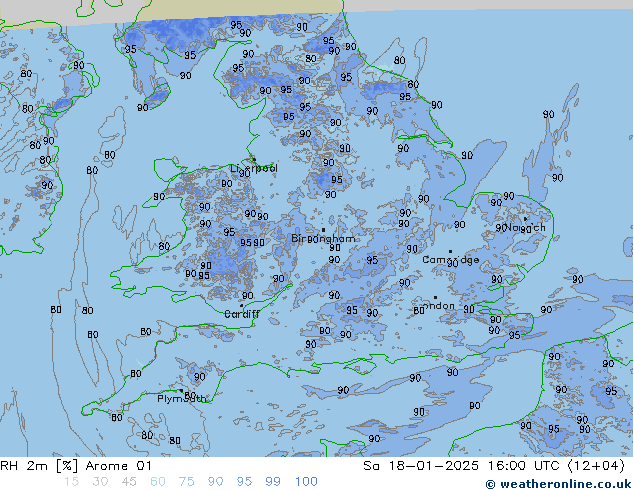Click the Birmingham city marker dot

323,230
